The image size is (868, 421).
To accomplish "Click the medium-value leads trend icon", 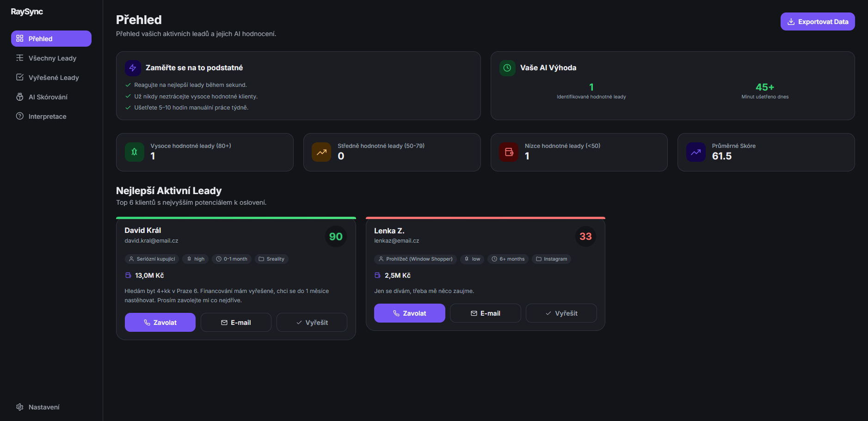I will pyautogui.click(x=321, y=152).
